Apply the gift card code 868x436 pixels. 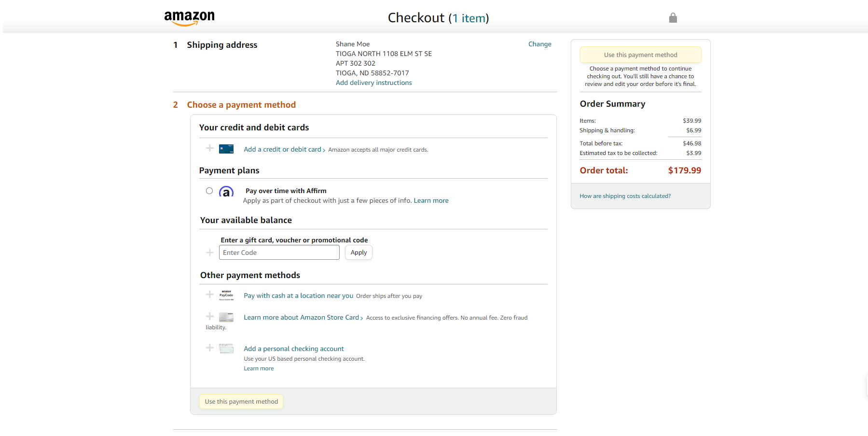[358, 253]
